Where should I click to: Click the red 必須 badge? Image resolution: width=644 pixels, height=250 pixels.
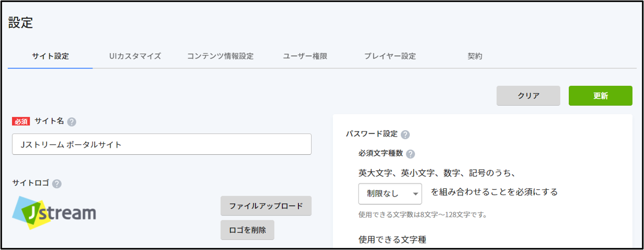click(x=21, y=121)
